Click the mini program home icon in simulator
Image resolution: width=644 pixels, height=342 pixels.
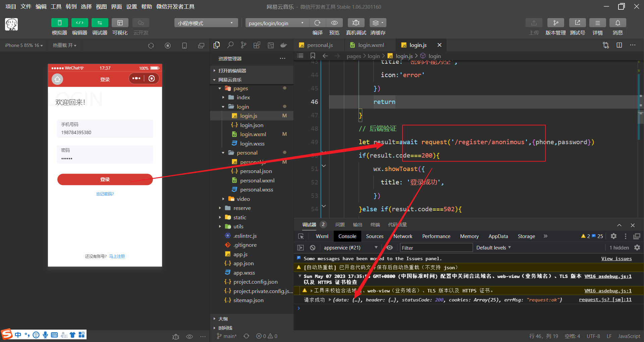pyautogui.click(x=57, y=79)
